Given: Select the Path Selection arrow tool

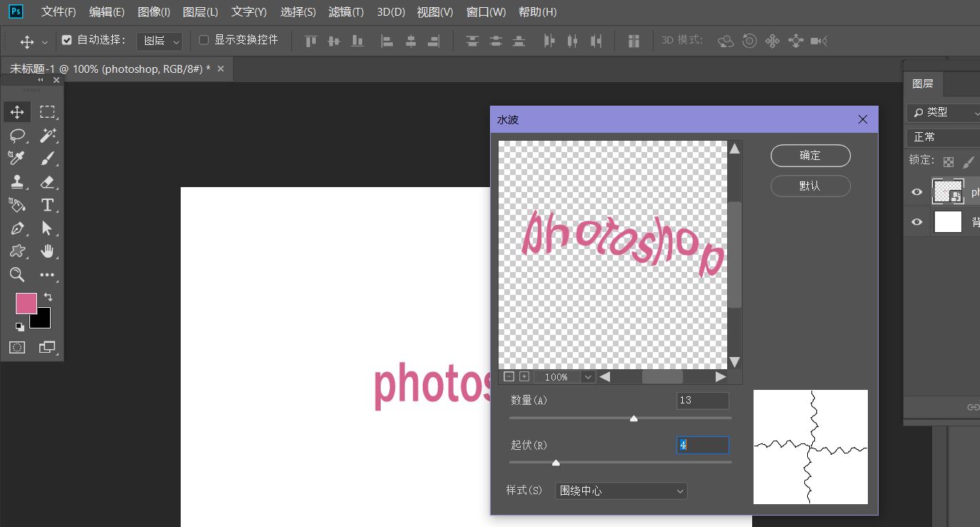Looking at the screenshot, I should (47, 229).
